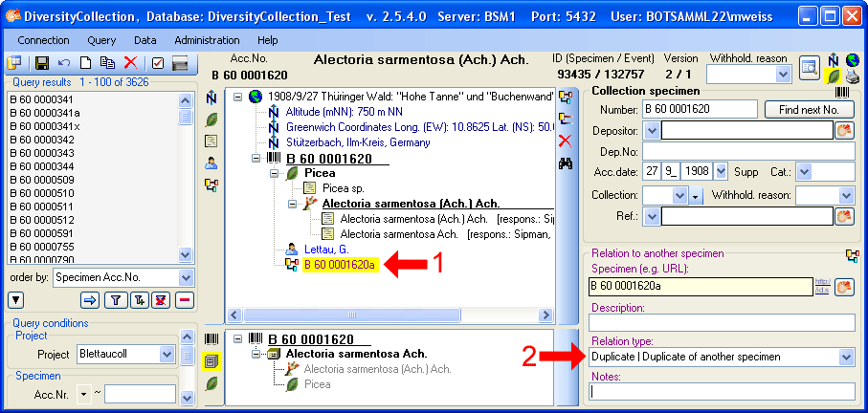Viewport: 868px width, 413px height.
Task: Open the Relation type dropdown
Action: point(845,357)
